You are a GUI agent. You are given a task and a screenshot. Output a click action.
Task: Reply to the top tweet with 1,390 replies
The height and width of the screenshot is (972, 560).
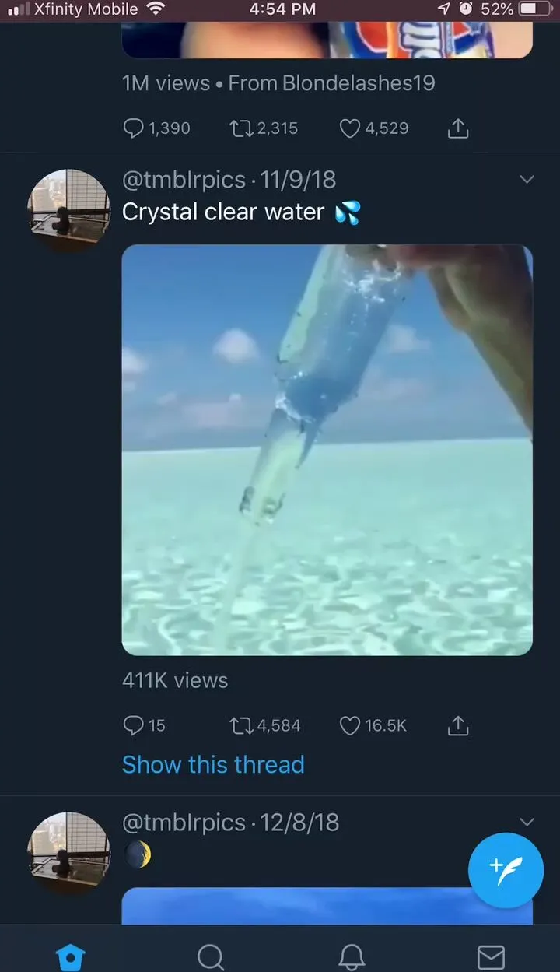tap(134, 128)
